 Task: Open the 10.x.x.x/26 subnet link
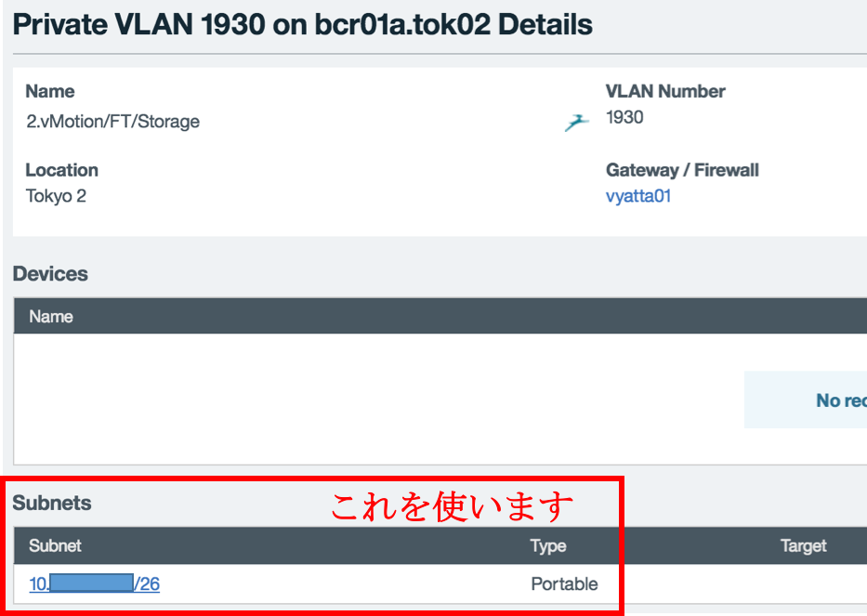pos(91,583)
